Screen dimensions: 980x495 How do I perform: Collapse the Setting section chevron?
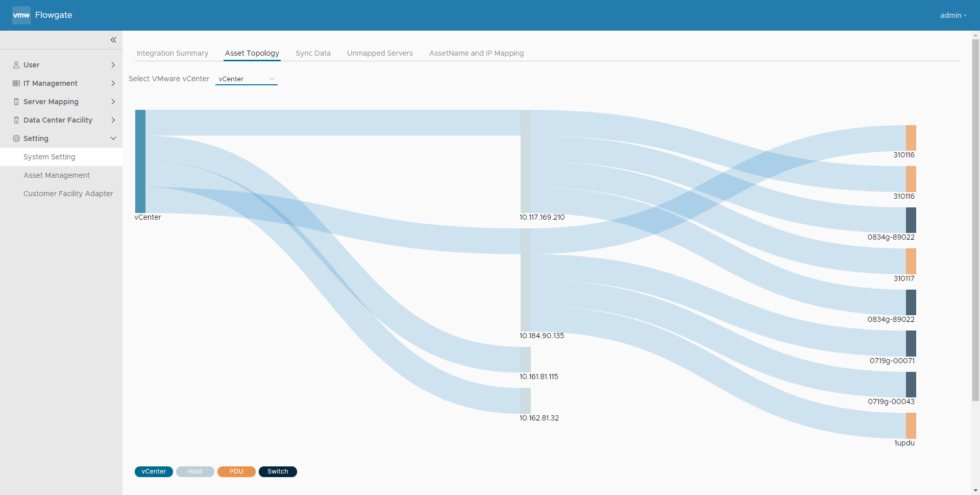click(113, 138)
